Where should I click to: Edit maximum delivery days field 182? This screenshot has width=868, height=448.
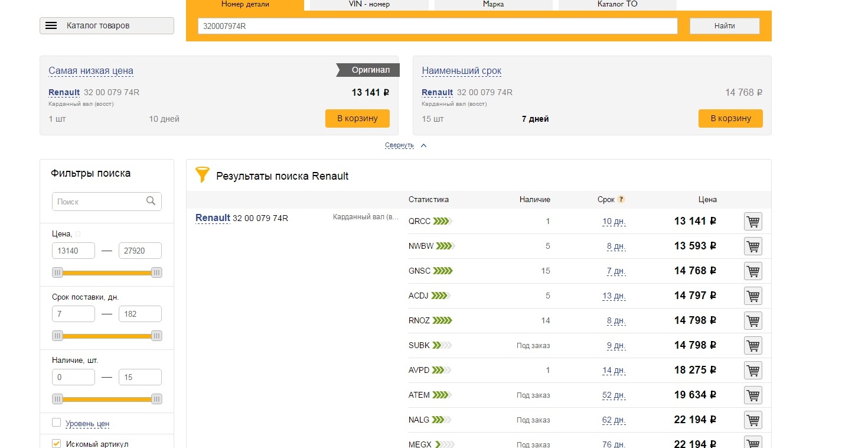pyautogui.click(x=140, y=314)
